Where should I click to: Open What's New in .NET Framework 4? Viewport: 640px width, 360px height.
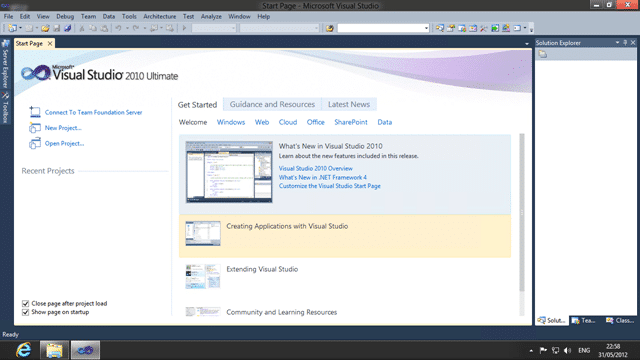[322, 177]
